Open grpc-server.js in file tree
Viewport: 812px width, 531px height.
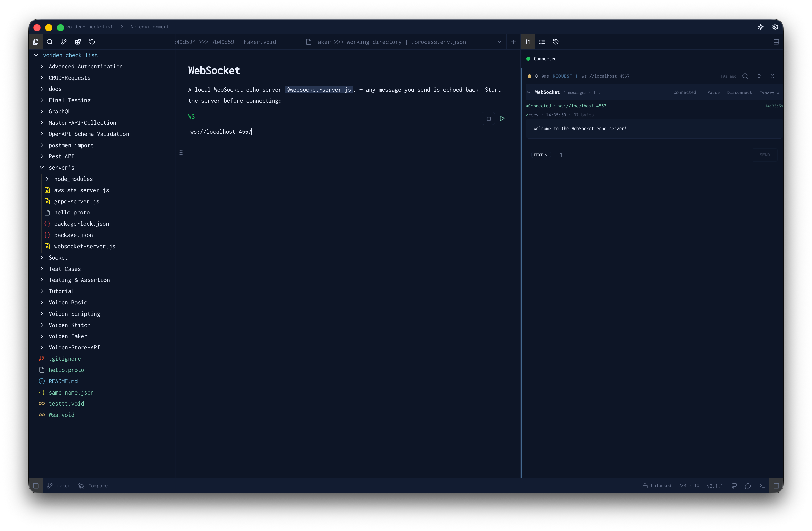[76, 202]
